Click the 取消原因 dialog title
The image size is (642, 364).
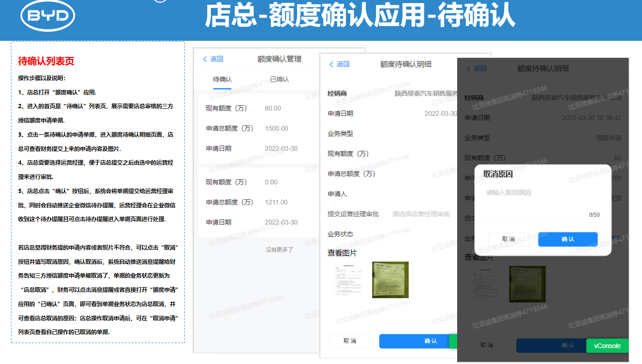tap(498, 174)
